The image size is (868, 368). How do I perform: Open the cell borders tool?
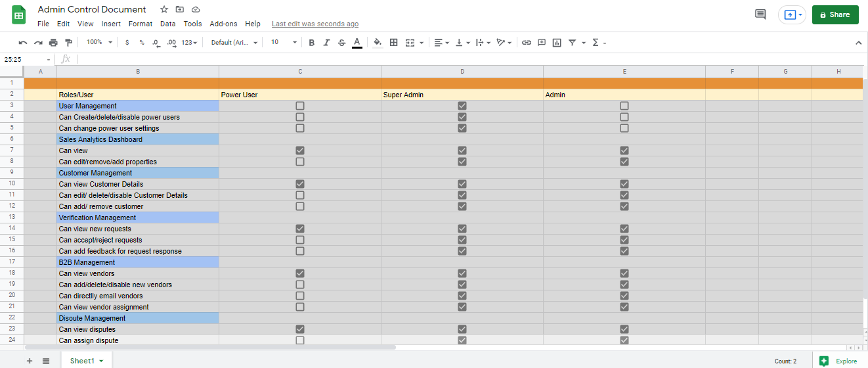point(394,43)
